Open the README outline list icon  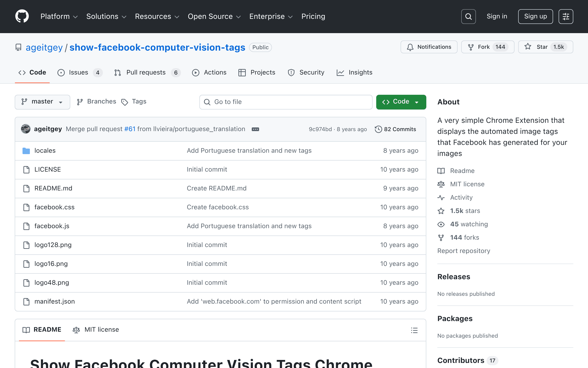[414, 330]
